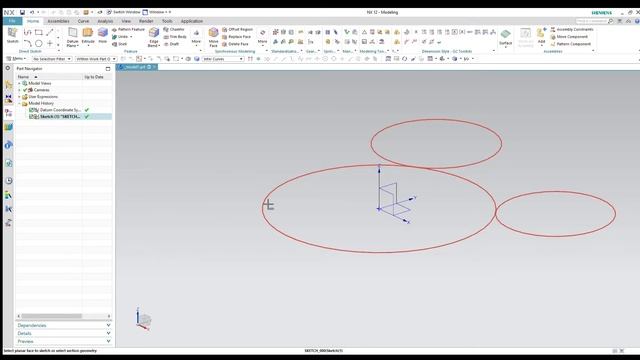Open the Infer Curves dropdown
Screen dimensions: 640x360
[223, 59]
